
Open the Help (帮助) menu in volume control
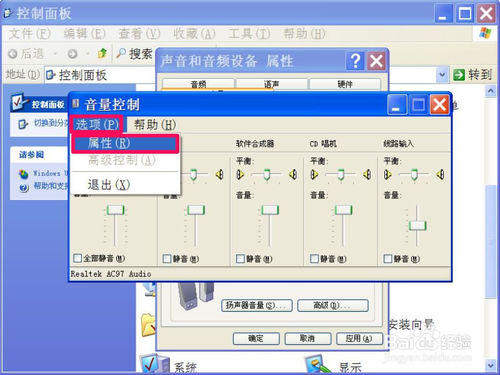[x=155, y=125]
